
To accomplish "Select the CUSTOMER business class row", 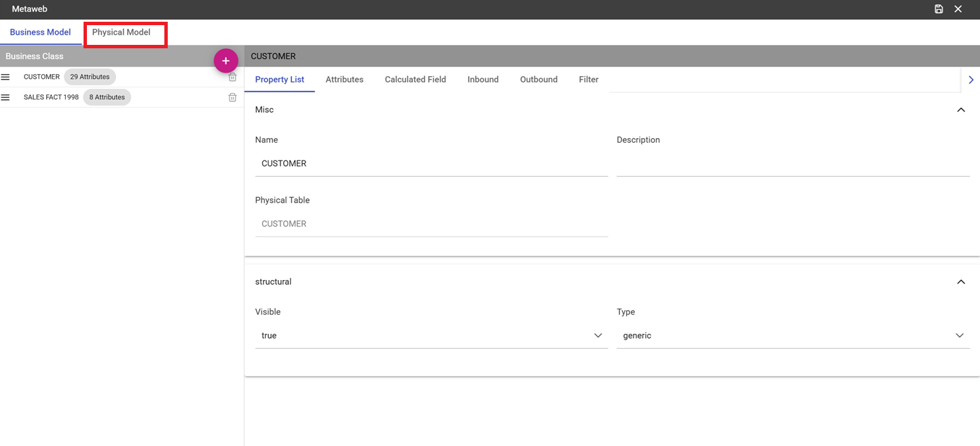I will 122,77.
